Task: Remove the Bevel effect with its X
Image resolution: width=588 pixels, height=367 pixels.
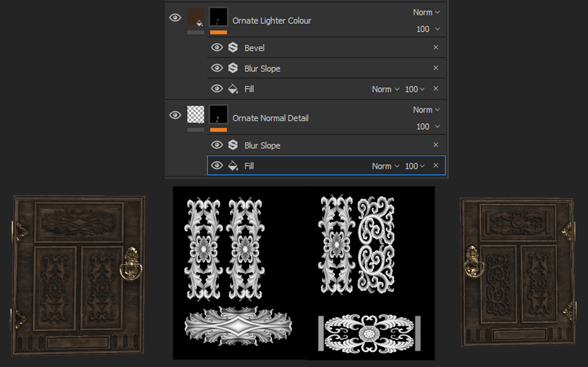Action: coord(436,47)
